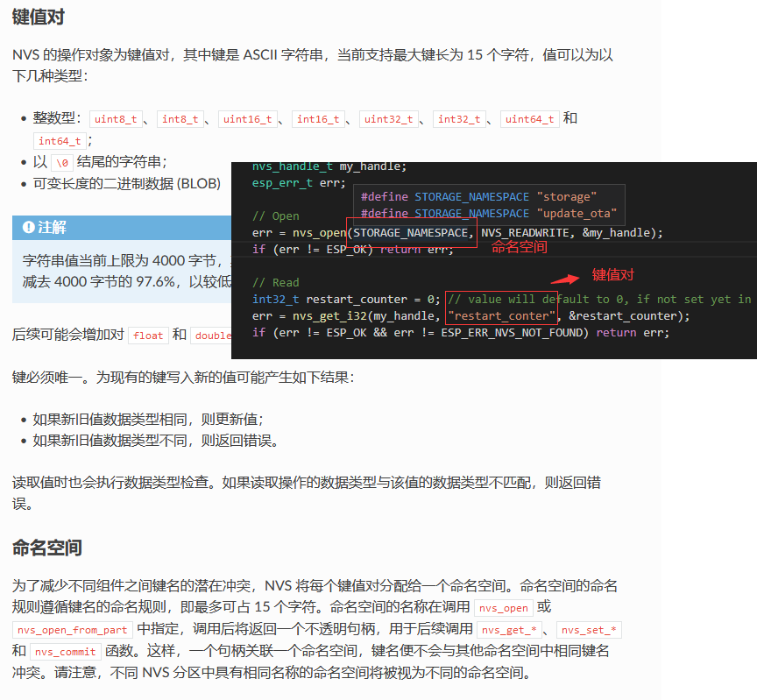Screen dimensions: 757x700
Task: Click the 键必须唯一 paragraph
Action: tap(183, 377)
